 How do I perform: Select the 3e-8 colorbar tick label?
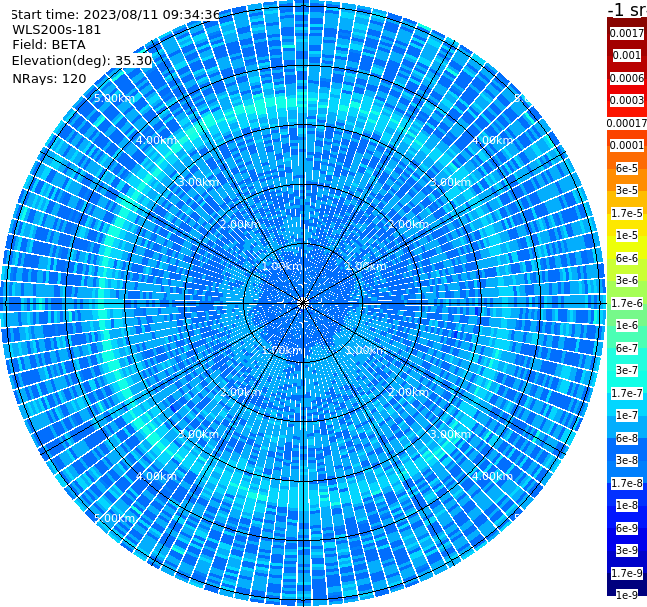pos(627,460)
